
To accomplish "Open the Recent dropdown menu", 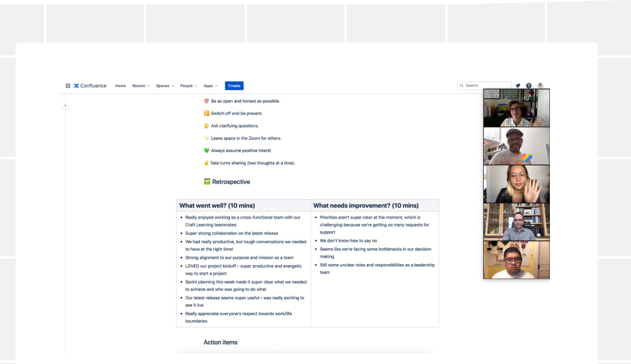I will 141,85.
